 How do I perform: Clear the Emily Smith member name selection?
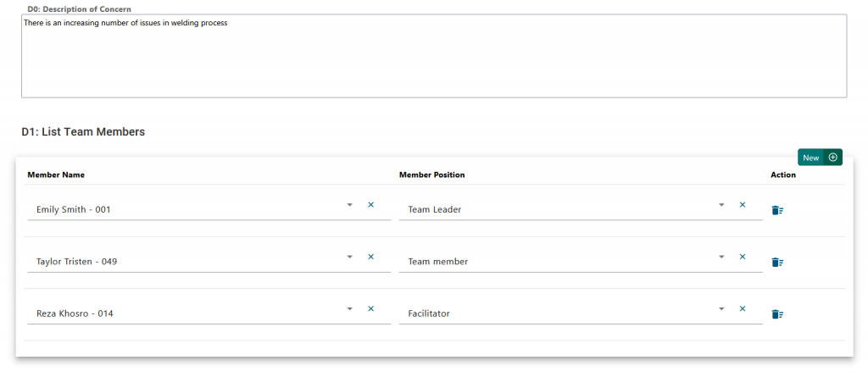(370, 205)
